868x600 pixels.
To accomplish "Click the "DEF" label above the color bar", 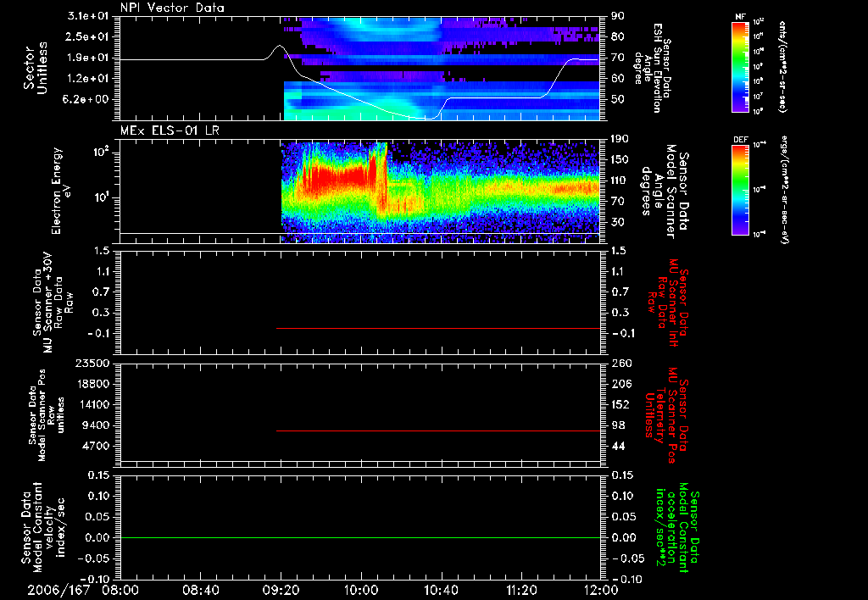I will click(740, 140).
